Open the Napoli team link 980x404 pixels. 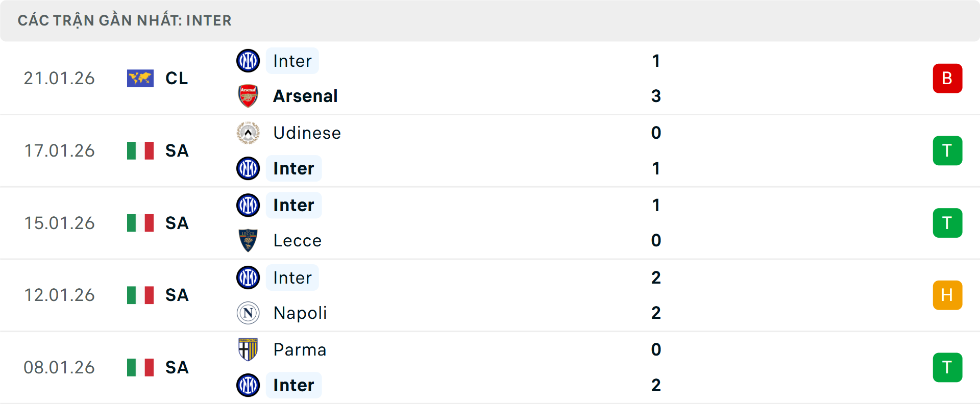(x=300, y=313)
